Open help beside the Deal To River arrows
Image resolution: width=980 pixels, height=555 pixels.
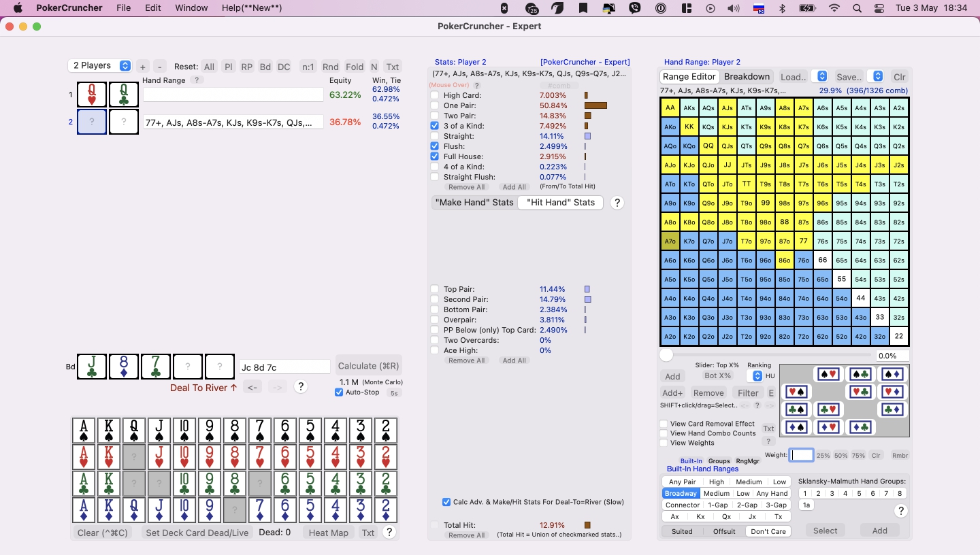tap(301, 386)
